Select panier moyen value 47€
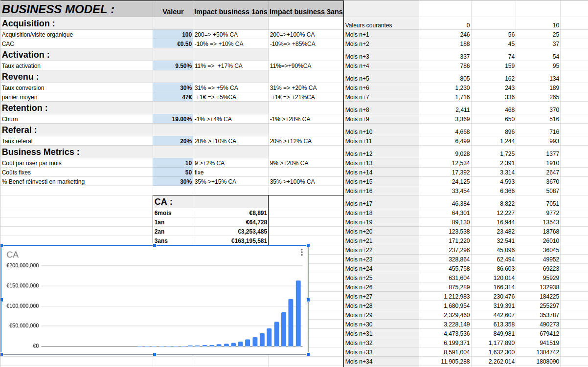 click(x=173, y=97)
